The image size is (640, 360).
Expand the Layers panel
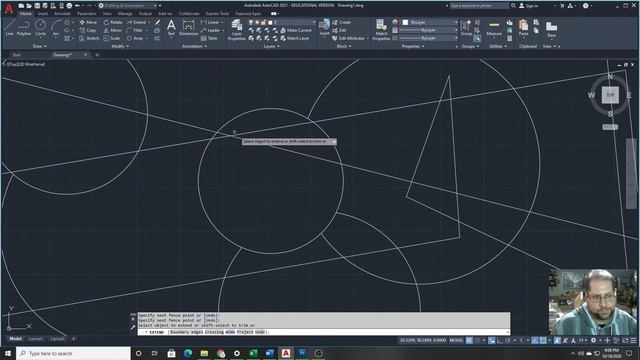271,46
